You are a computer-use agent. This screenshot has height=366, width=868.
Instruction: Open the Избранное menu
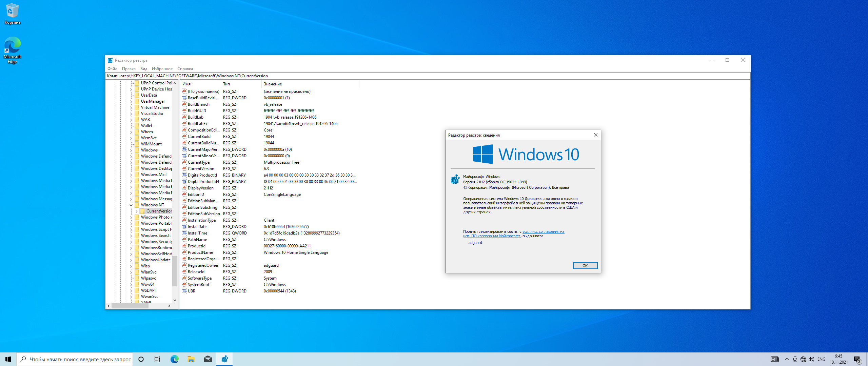coord(162,69)
